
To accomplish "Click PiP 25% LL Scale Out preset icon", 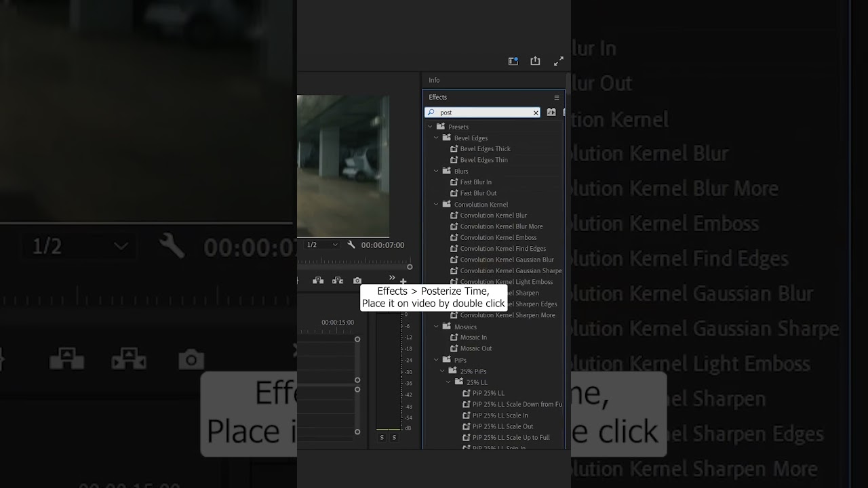I will [467, 426].
